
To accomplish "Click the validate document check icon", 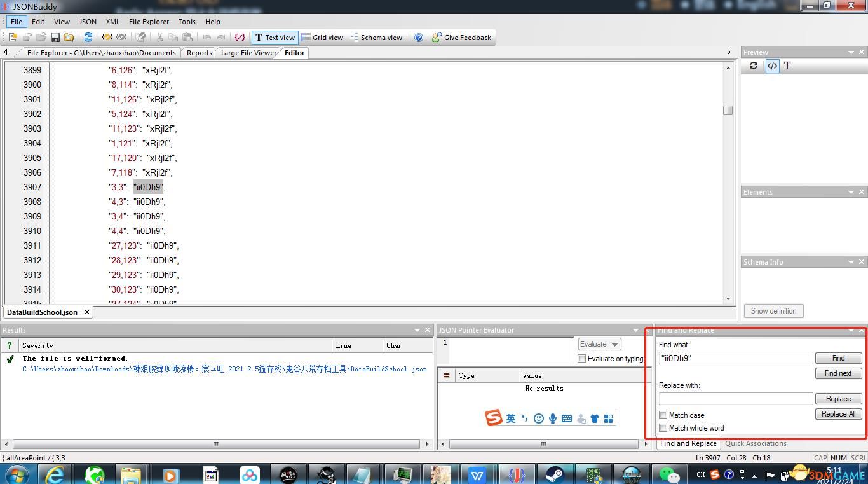I will point(121,38).
